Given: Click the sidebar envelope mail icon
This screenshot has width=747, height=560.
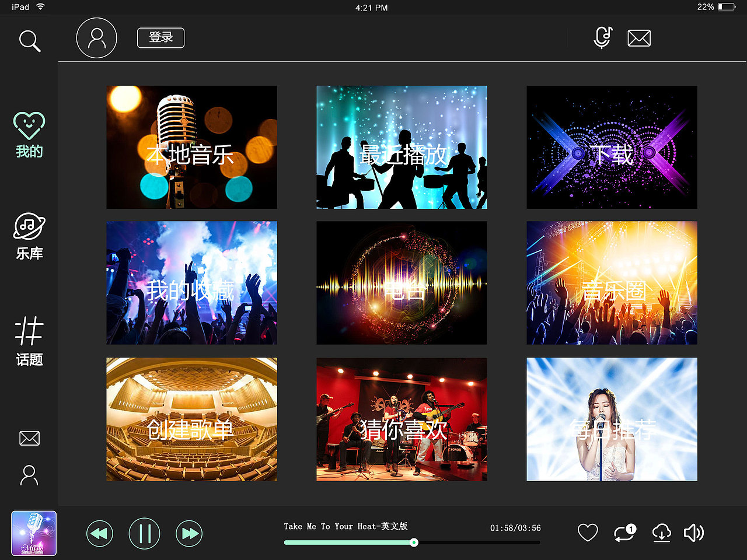Looking at the screenshot, I should click(29, 438).
